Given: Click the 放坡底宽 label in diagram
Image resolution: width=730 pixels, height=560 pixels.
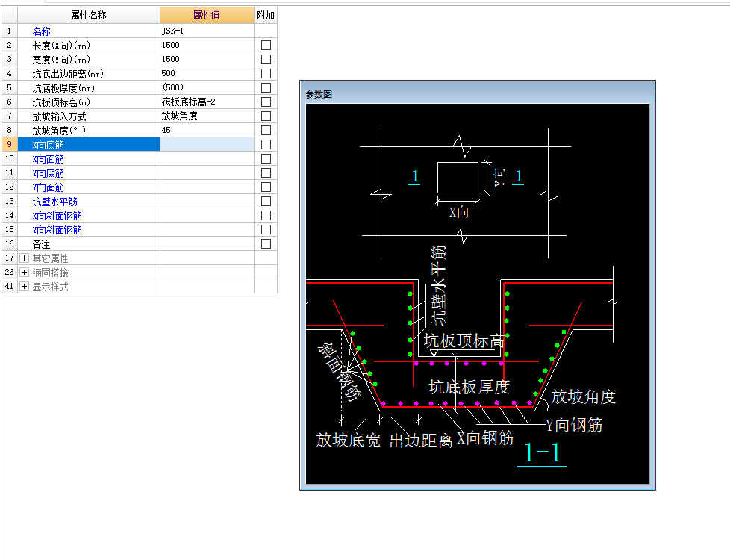Looking at the screenshot, I should click(x=349, y=440).
